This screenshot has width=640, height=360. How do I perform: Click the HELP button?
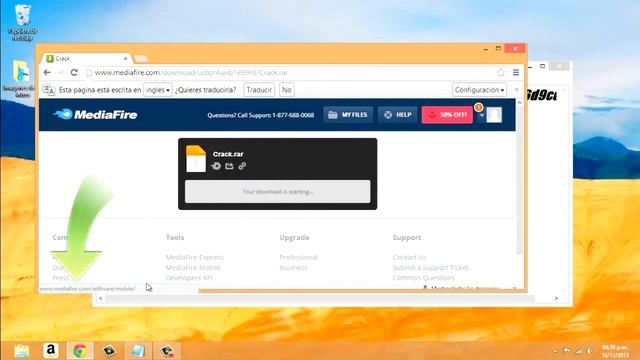click(x=398, y=115)
